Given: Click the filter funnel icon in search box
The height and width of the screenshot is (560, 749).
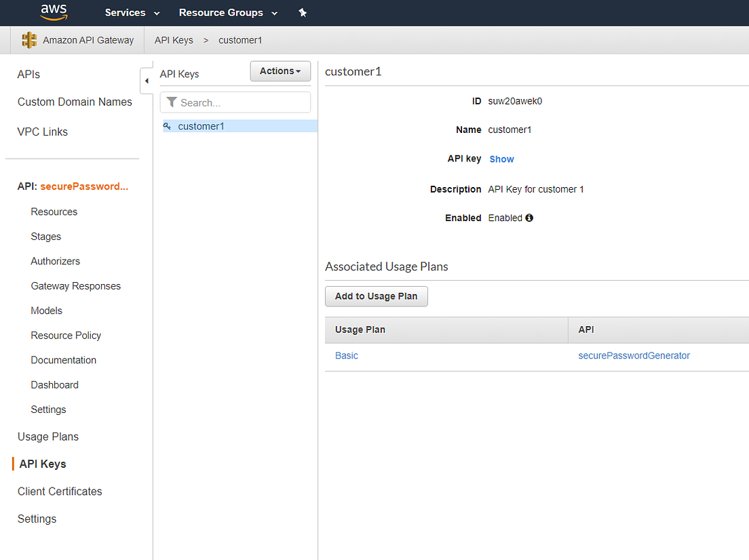Looking at the screenshot, I should pyautogui.click(x=172, y=102).
